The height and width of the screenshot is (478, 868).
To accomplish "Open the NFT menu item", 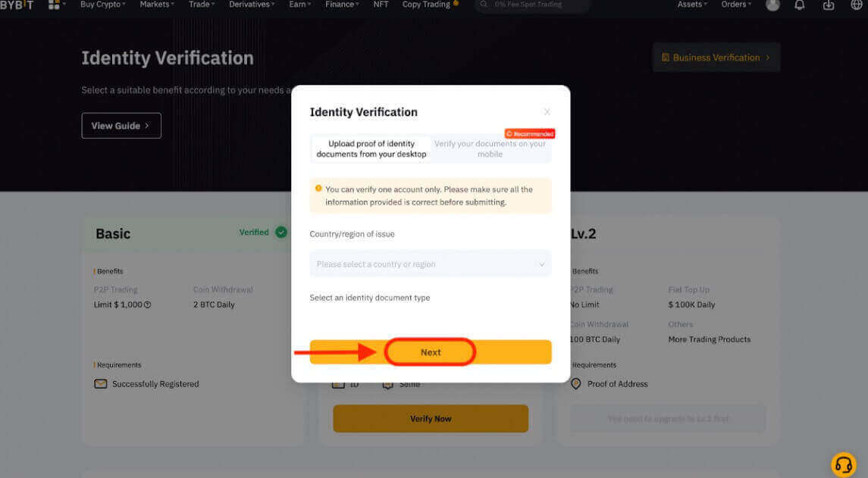I will [x=381, y=5].
